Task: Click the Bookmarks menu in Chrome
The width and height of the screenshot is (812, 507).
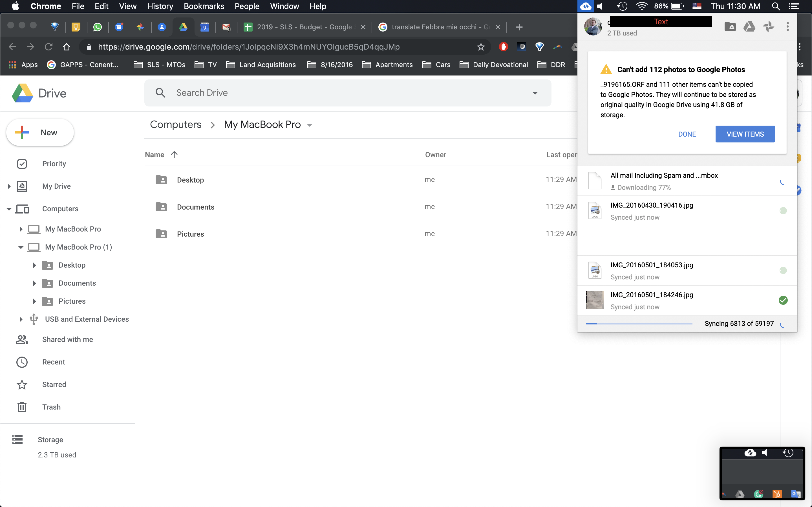Action: coord(204,6)
